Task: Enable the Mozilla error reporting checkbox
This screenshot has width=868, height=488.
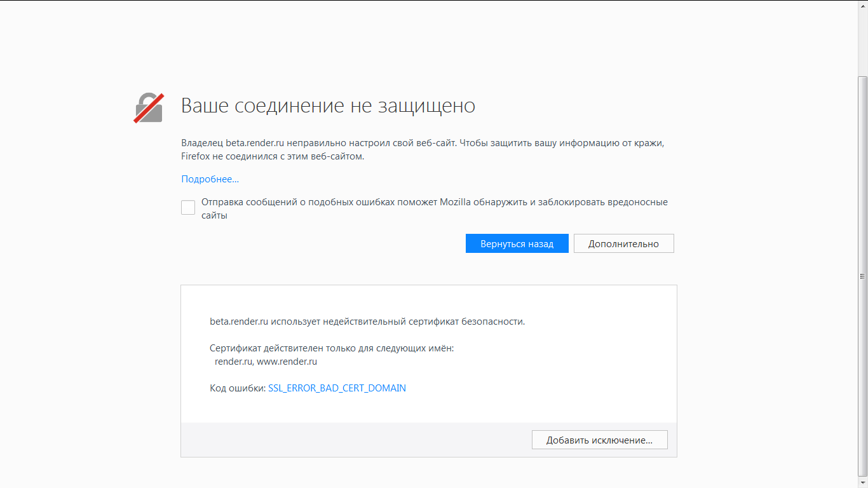Action: [188, 208]
